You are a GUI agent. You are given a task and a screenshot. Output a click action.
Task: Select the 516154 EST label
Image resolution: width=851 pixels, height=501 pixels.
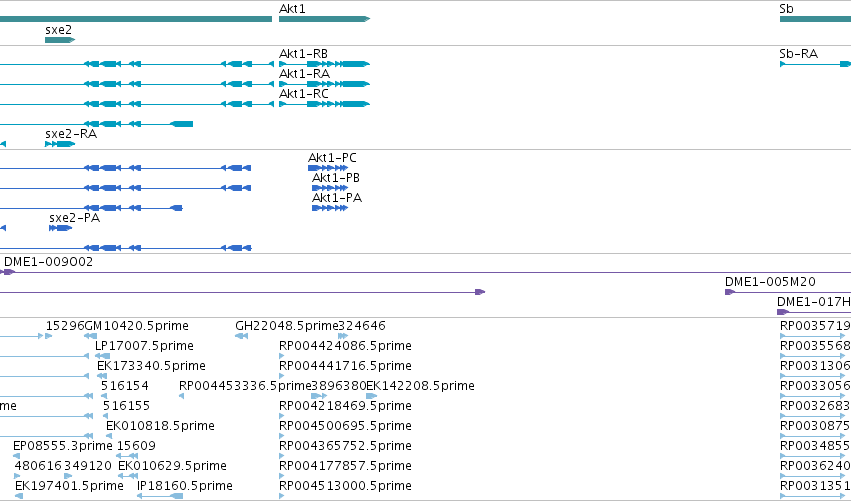[x=125, y=386]
